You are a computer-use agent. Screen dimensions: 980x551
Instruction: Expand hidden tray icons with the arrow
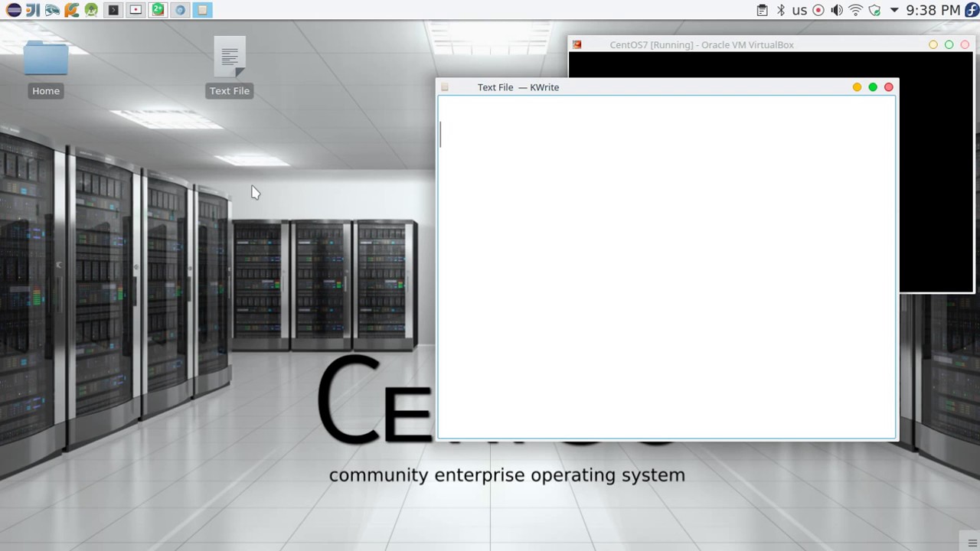(893, 10)
